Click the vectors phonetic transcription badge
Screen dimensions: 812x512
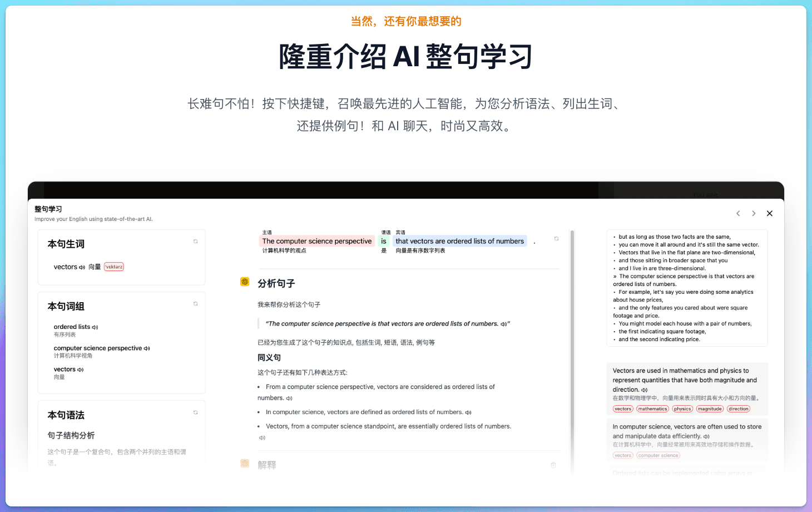tap(114, 267)
